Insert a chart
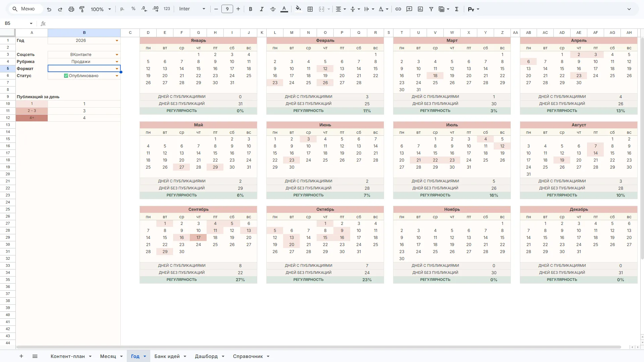 click(420, 9)
